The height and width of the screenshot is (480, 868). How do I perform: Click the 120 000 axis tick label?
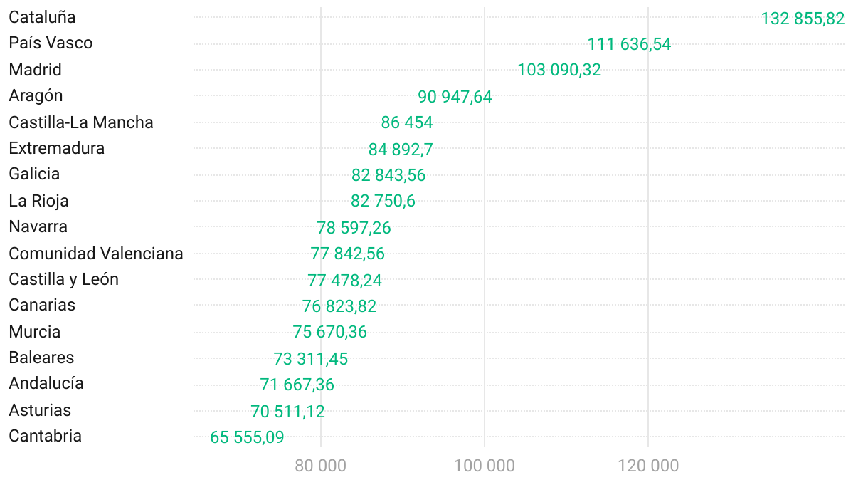(648, 466)
